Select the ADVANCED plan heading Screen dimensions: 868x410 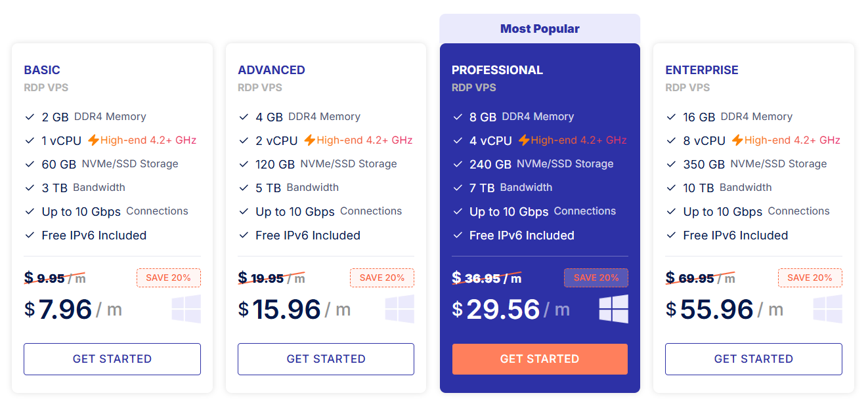pos(271,70)
